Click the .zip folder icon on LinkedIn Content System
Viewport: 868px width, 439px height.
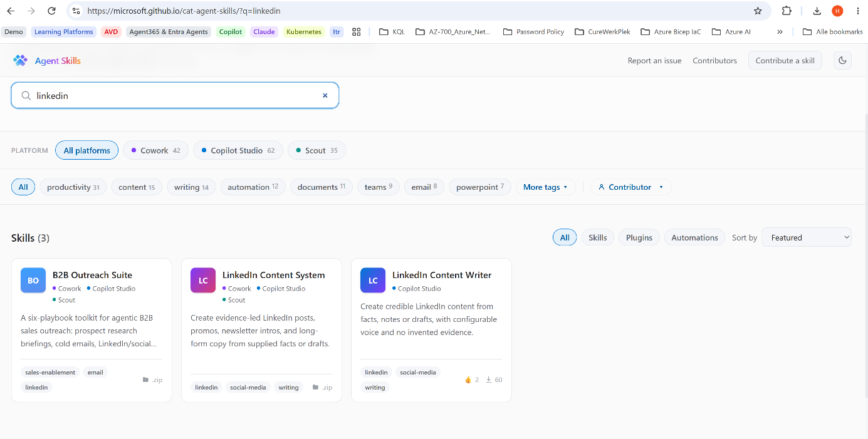315,387
